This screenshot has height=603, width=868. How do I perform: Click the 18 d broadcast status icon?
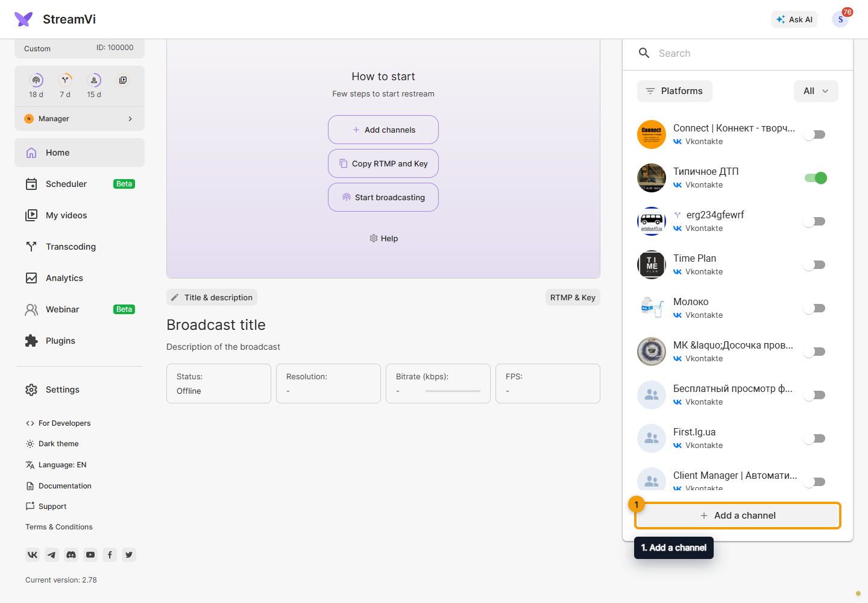[x=36, y=80]
